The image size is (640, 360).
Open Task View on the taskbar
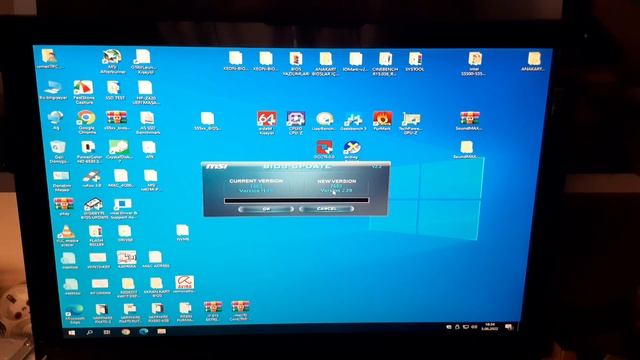[x=107, y=333]
